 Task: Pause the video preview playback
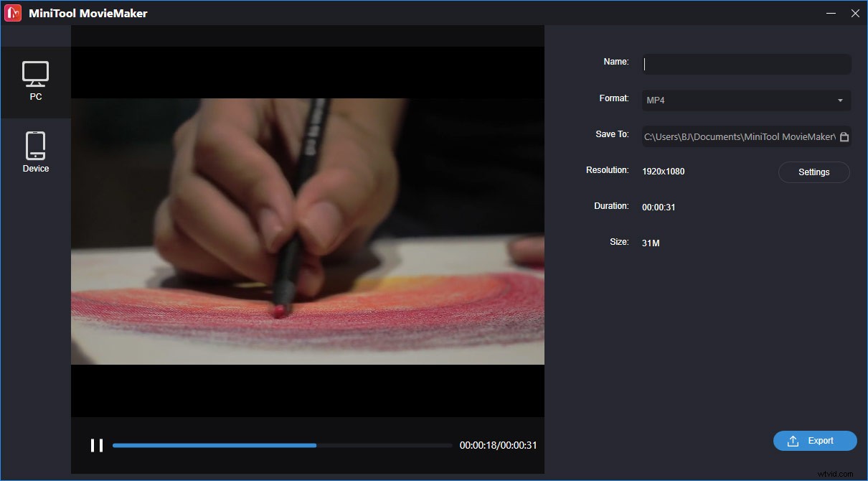[x=97, y=445]
